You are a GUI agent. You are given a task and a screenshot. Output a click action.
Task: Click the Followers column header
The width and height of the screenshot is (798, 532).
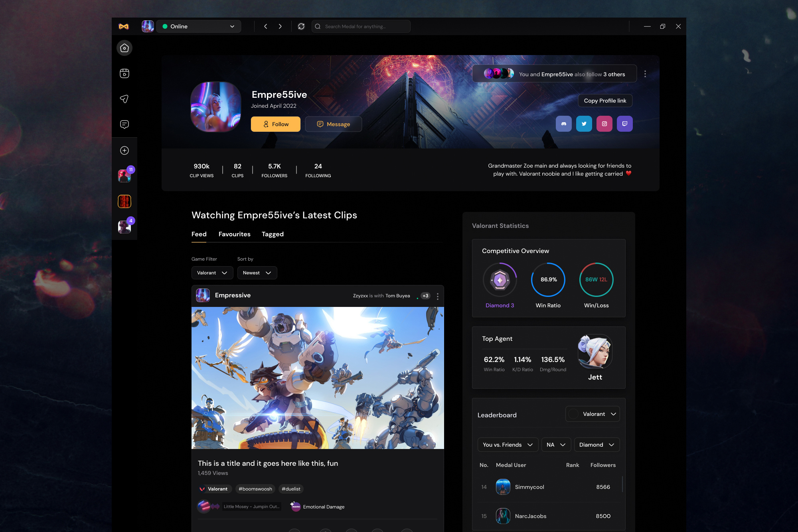(x=603, y=465)
